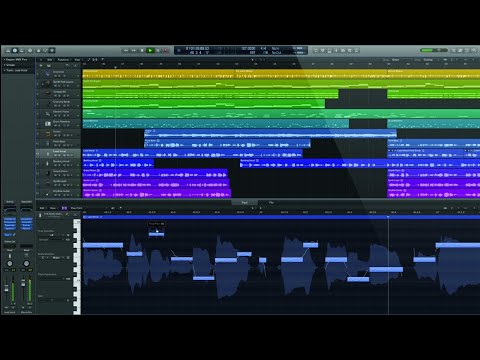Click the Rewind transport button

tap(126, 50)
